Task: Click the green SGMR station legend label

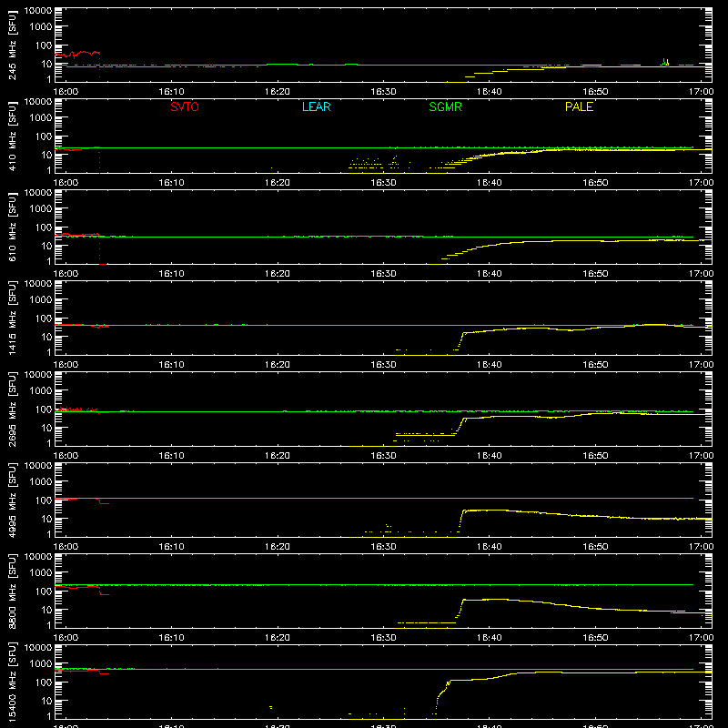Action: [x=445, y=106]
